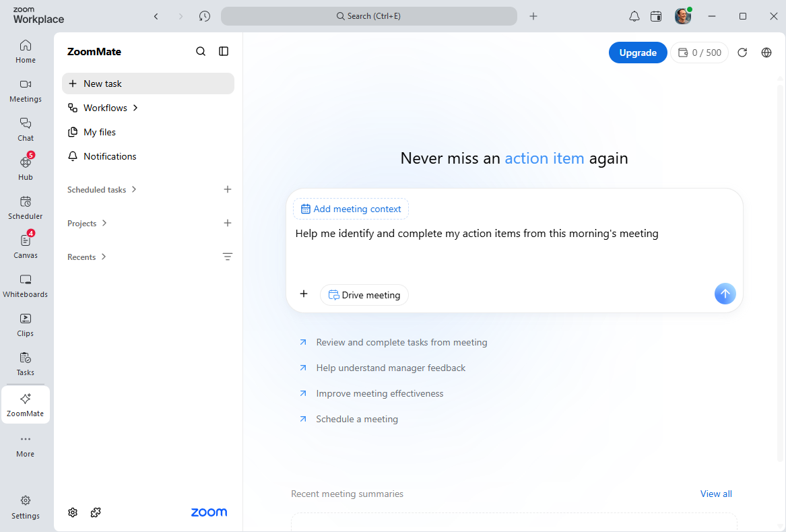
Task: Open the Home section in sidebar
Action: (26, 52)
